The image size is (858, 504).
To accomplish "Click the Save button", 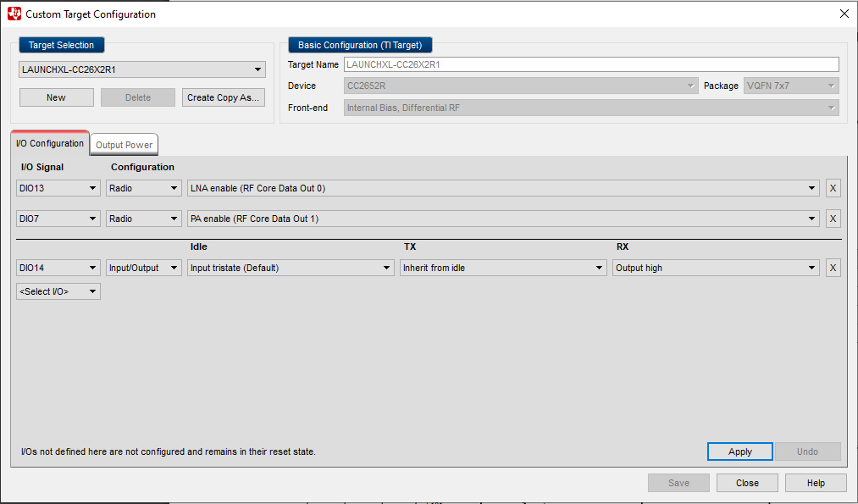I will click(x=678, y=483).
